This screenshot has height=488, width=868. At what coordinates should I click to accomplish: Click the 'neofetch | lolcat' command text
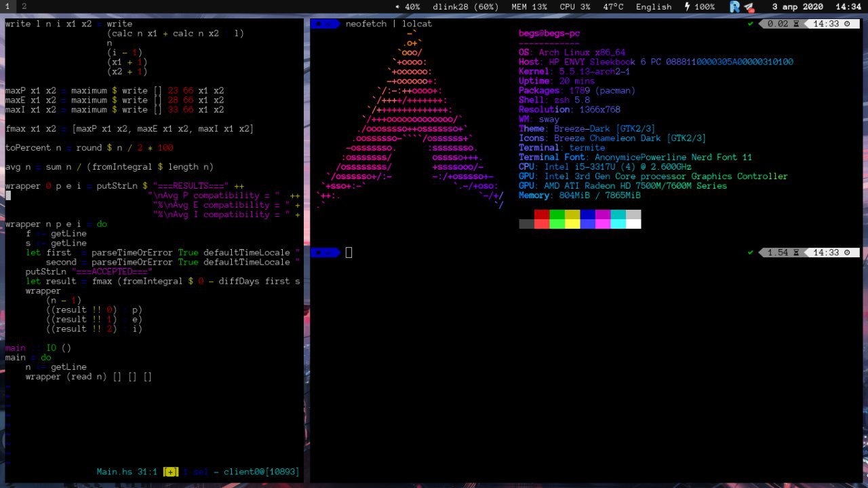(x=389, y=24)
